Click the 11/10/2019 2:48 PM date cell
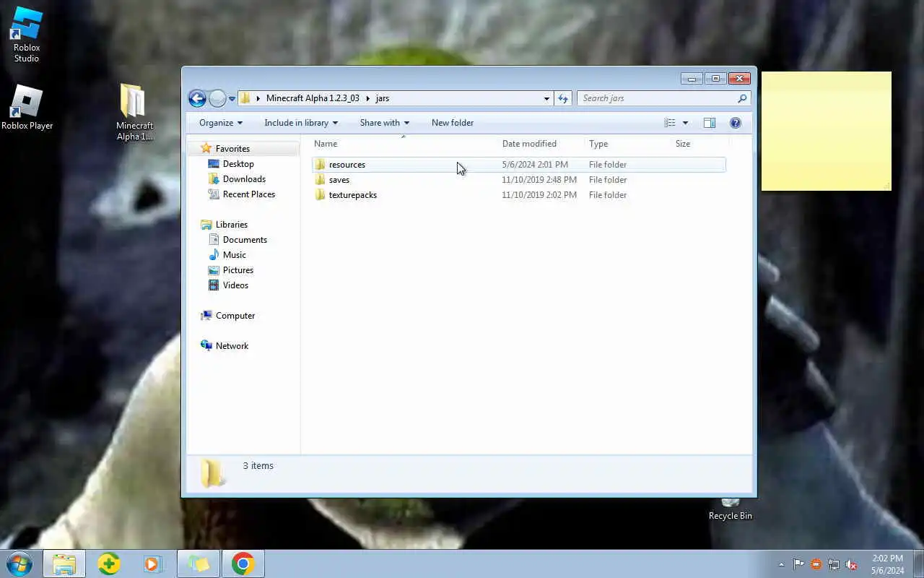The height and width of the screenshot is (578, 924). click(539, 180)
